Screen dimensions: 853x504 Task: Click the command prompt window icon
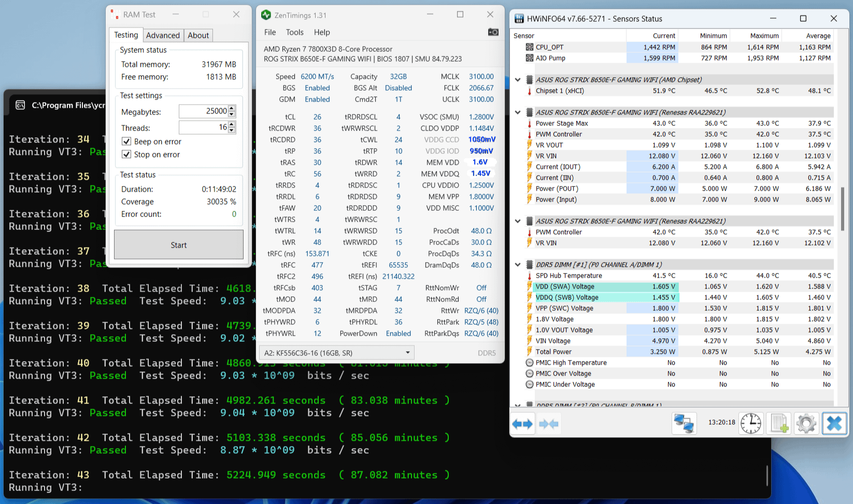(x=20, y=105)
